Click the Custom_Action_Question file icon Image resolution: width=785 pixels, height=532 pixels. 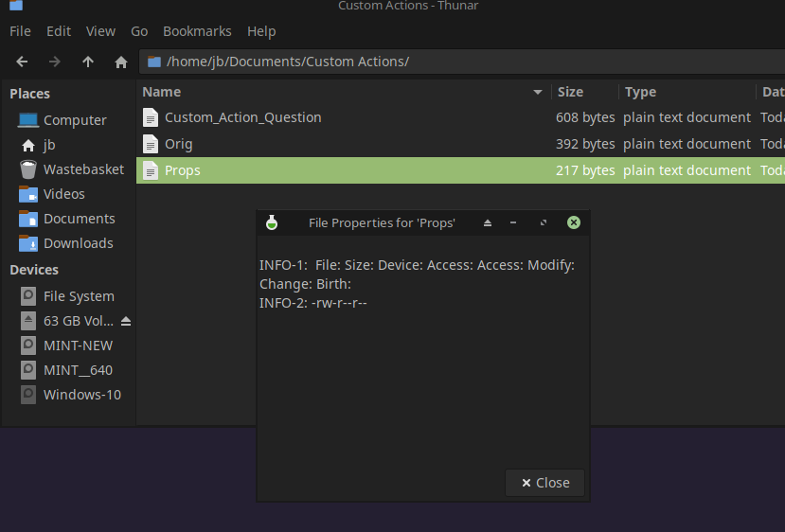pyautogui.click(x=151, y=117)
